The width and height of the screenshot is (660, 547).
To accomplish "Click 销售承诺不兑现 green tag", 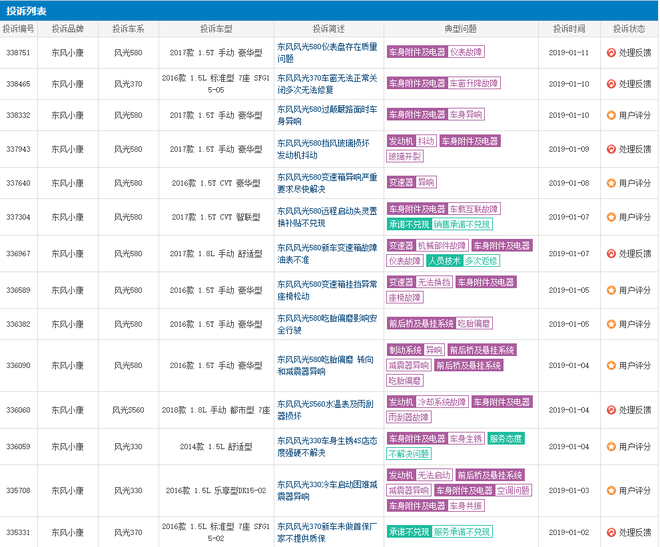I will 462,224.
